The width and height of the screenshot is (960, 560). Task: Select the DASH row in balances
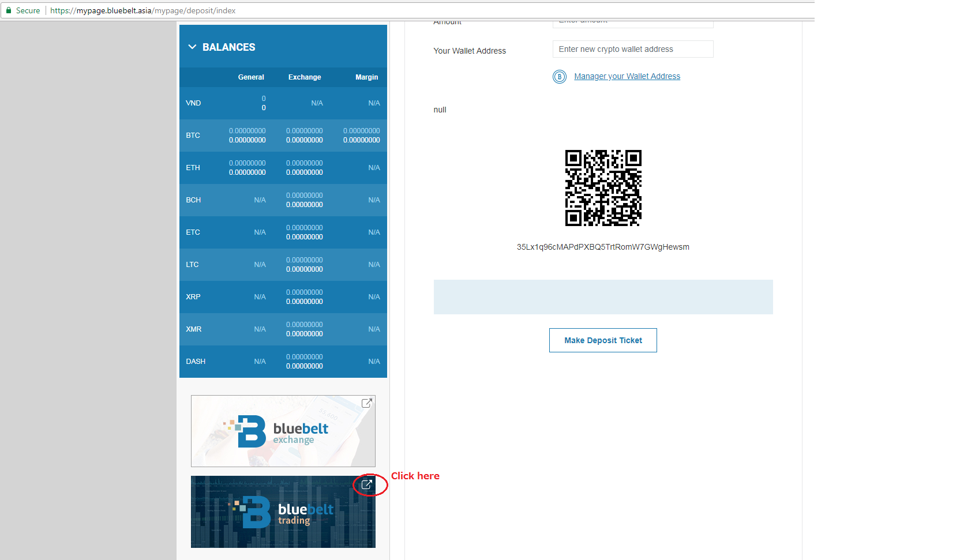tap(283, 362)
